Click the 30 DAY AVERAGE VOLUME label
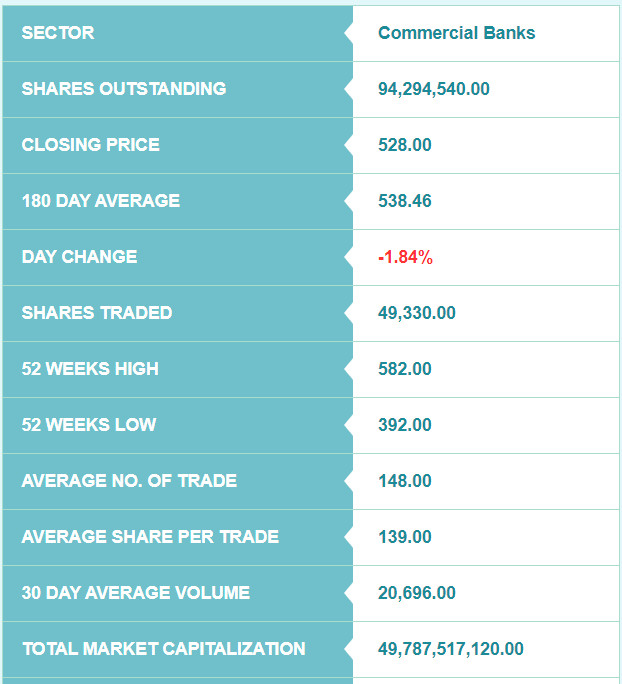This screenshot has height=684, width=622. click(x=136, y=592)
